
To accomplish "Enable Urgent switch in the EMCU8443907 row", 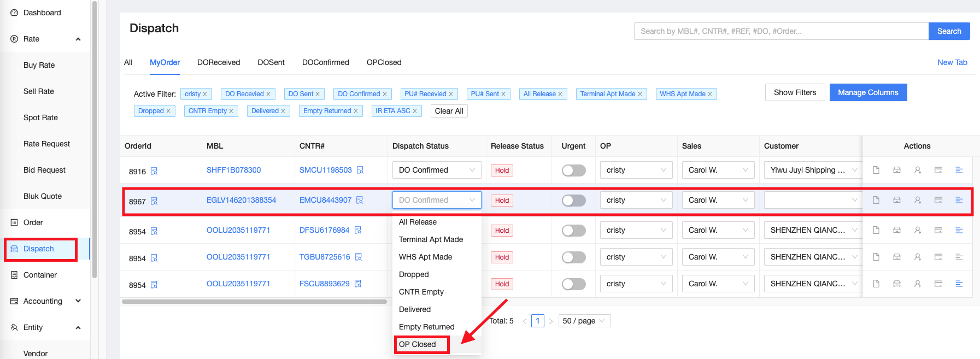I will [573, 201].
